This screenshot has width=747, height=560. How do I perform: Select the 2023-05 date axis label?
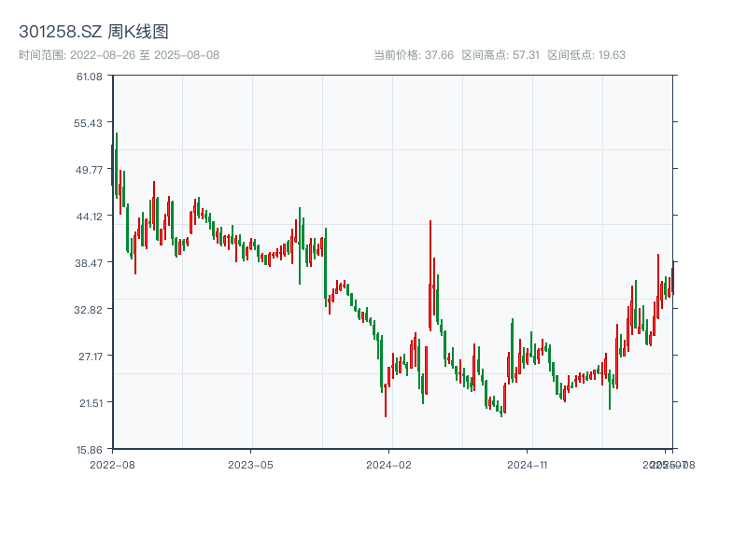coord(250,464)
